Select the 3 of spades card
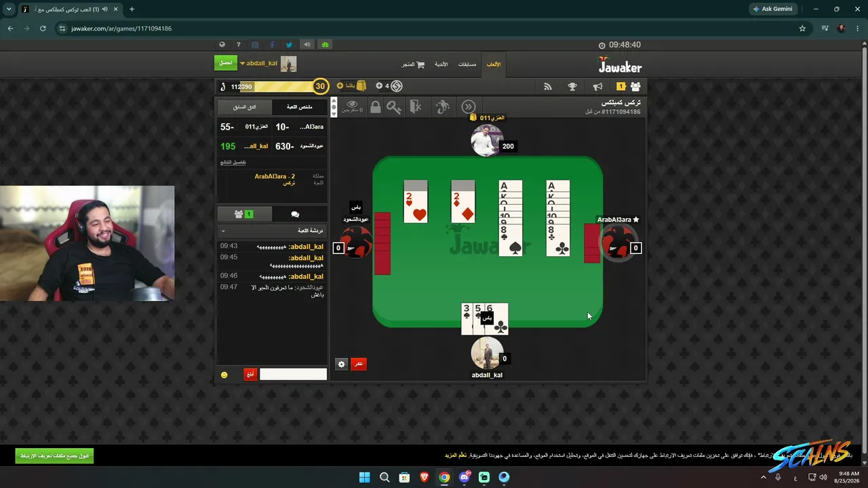The height and width of the screenshot is (488, 868). 467,319
